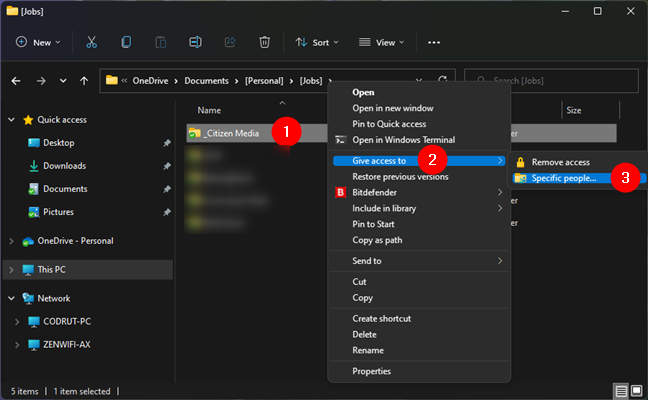Go back with the left arrow
This screenshot has height=400, width=648.
(16, 81)
